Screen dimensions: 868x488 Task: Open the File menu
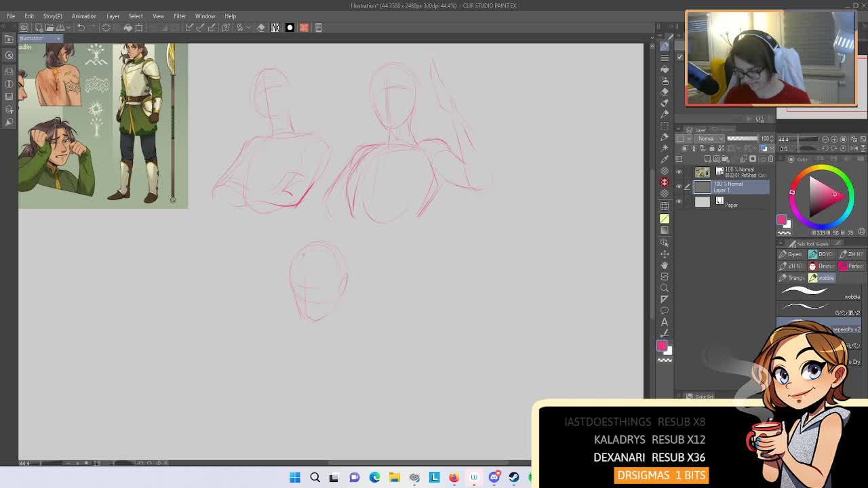point(11,16)
